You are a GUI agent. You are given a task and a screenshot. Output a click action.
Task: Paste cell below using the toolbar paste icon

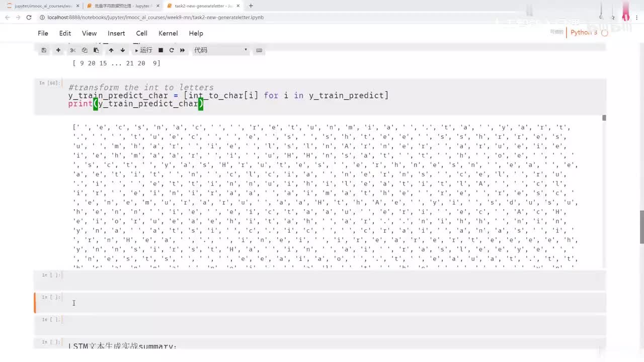[96, 50]
